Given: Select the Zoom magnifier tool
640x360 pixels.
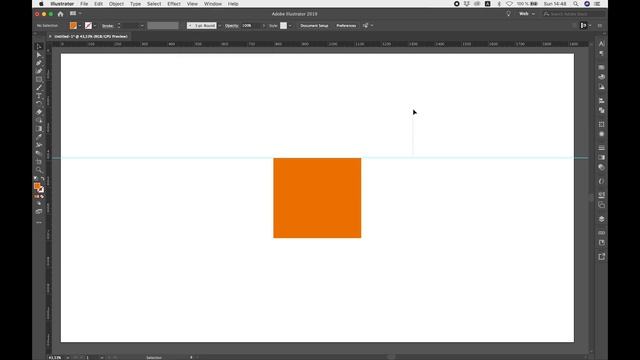Looking at the screenshot, I should click(x=39, y=170).
